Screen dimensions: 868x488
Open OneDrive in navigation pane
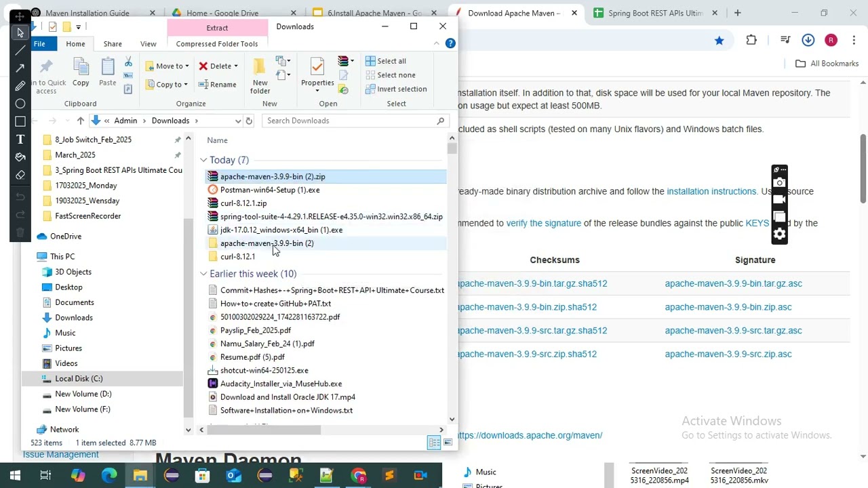[66, 237]
